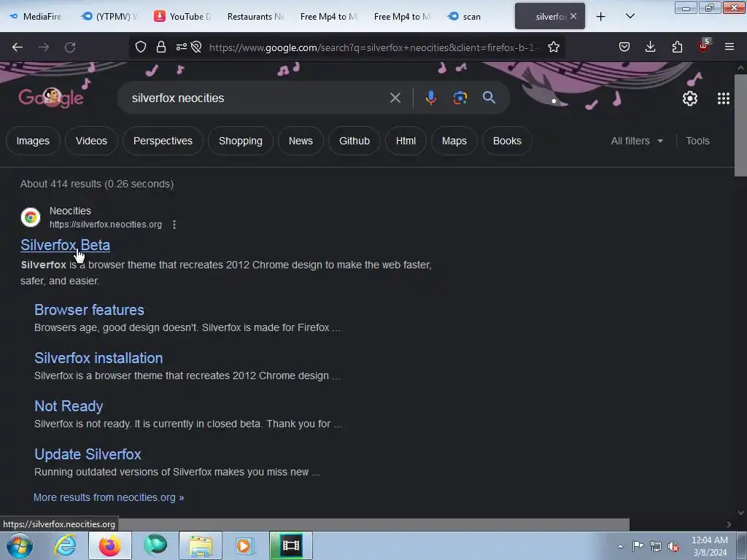The height and width of the screenshot is (560, 747).
Task: Open the Browser features sublink
Action: click(x=89, y=310)
